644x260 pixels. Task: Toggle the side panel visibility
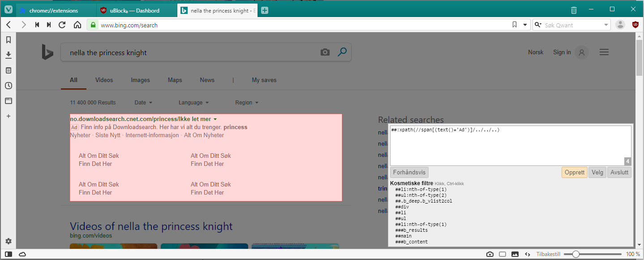click(9, 254)
